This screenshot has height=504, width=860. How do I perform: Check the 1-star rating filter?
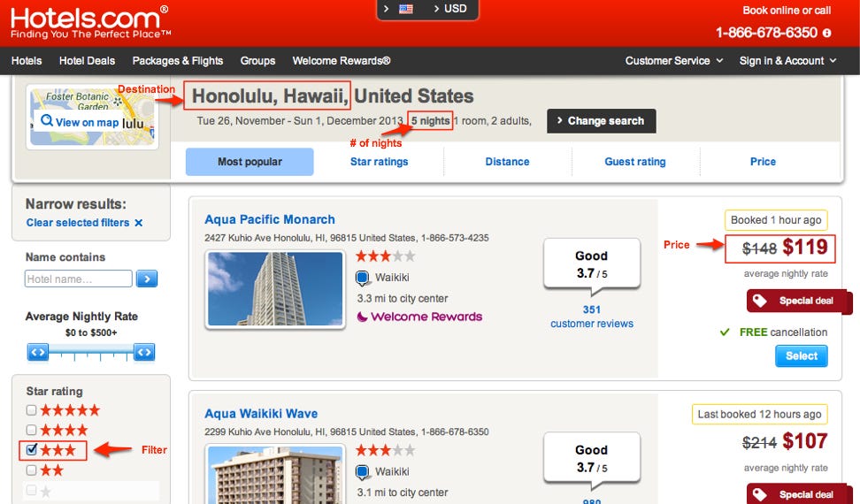31,490
